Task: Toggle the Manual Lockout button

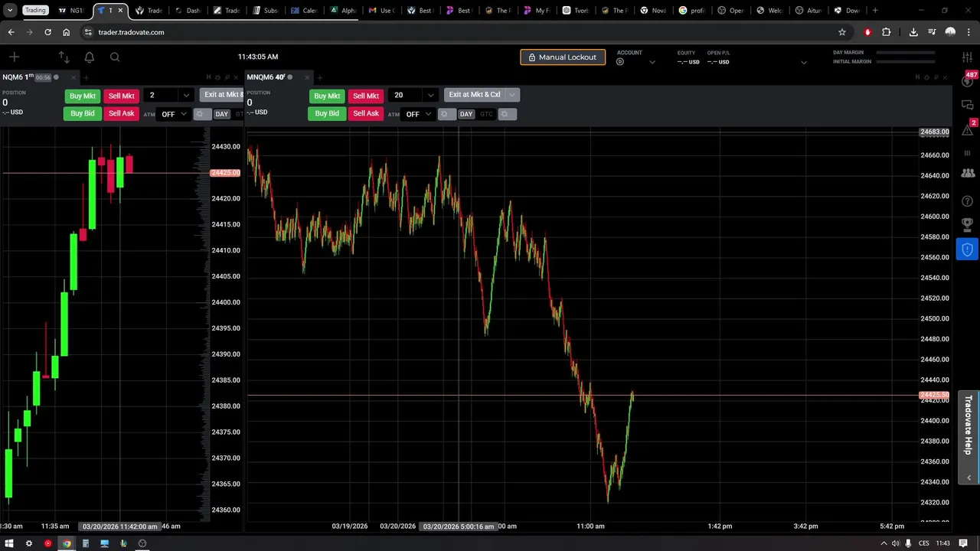Action: click(563, 57)
